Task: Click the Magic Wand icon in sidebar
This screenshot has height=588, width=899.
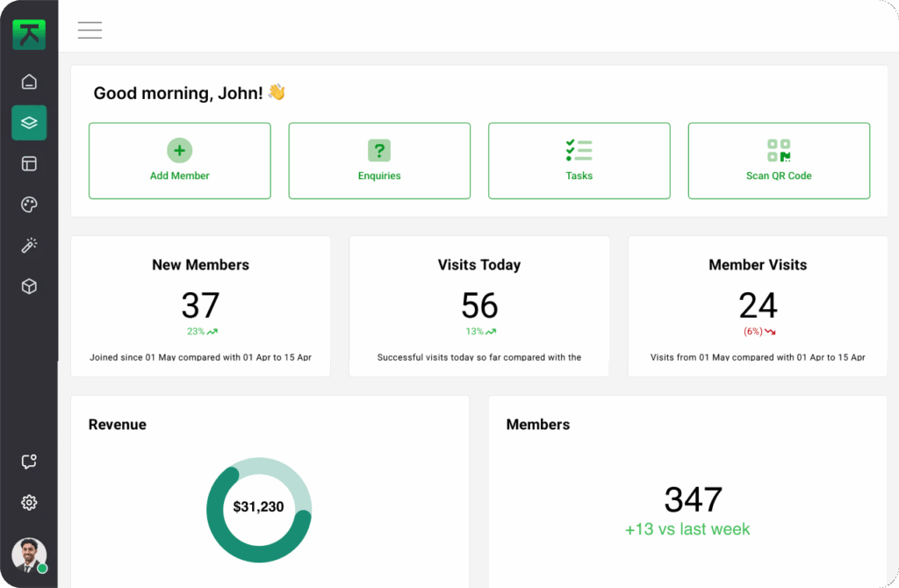Action: [29, 245]
